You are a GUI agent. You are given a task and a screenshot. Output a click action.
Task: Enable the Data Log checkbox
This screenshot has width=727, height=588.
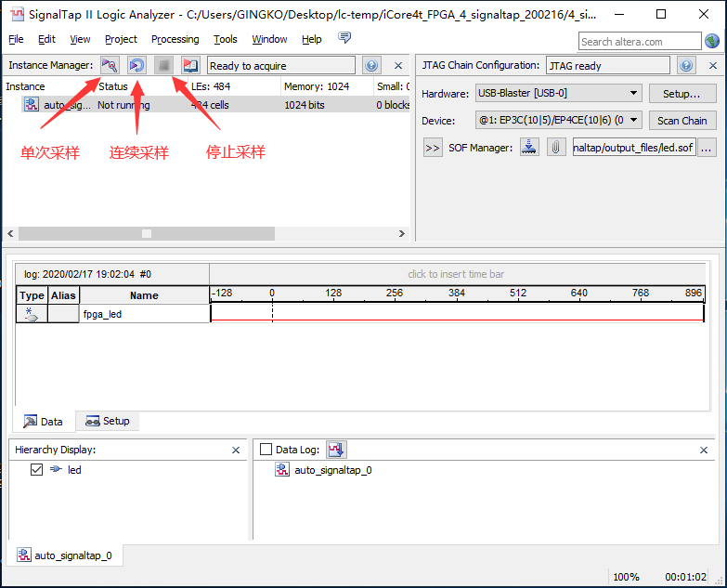tap(266, 450)
